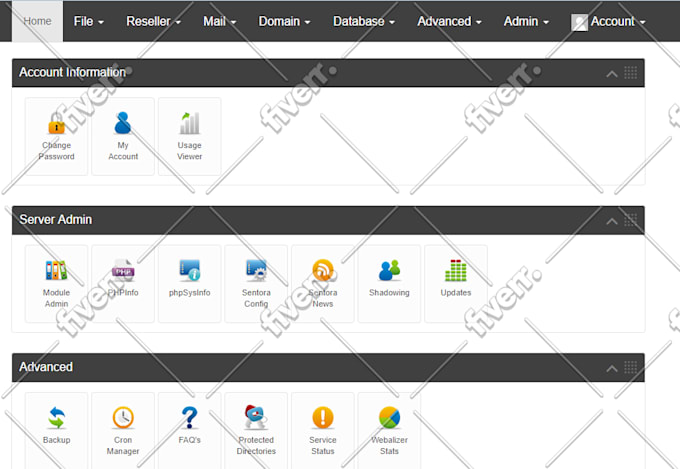The height and width of the screenshot is (469, 680).
Task: Open the File dropdown menu
Action: [88, 21]
